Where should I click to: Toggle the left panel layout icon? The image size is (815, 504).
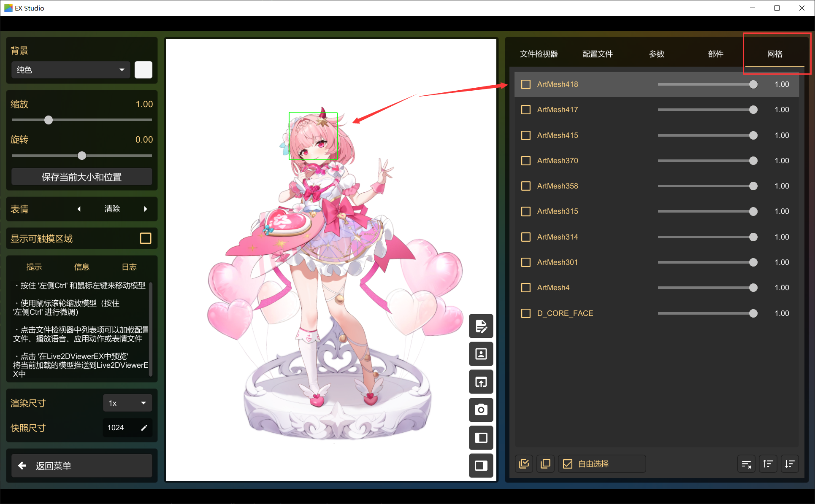pos(481,438)
